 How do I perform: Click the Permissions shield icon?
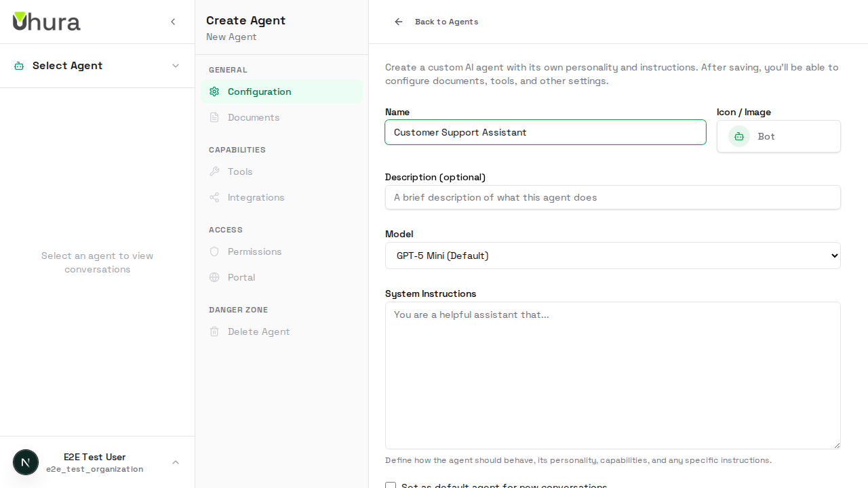pyautogui.click(x=214, y=251)
